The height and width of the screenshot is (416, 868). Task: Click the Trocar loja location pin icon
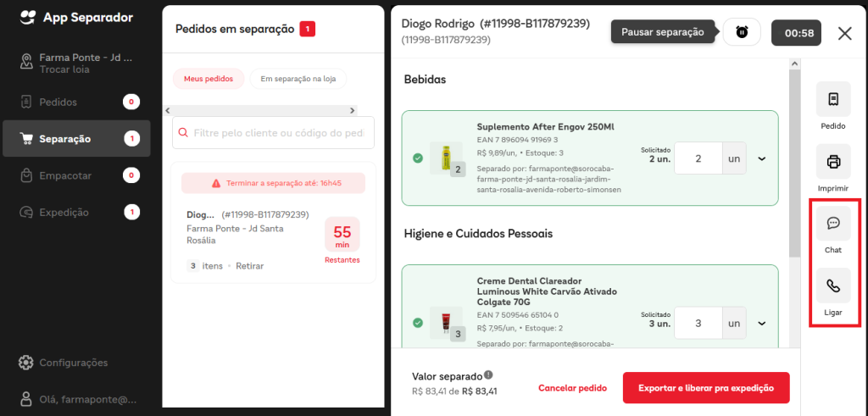(x=26, y=62)
